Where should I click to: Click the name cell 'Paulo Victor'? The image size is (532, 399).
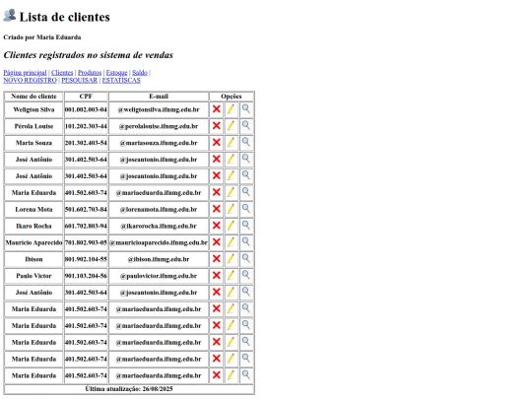(x=33, y=276)
